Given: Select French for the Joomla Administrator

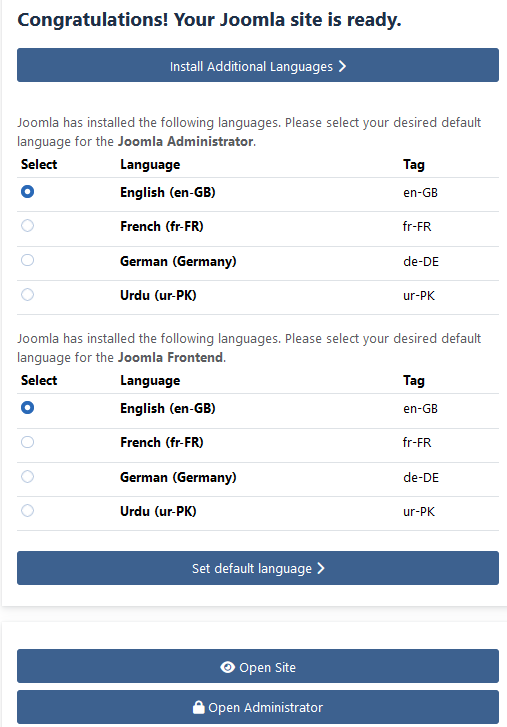Looking at the screenshot, I should click(x=27, y=226).
